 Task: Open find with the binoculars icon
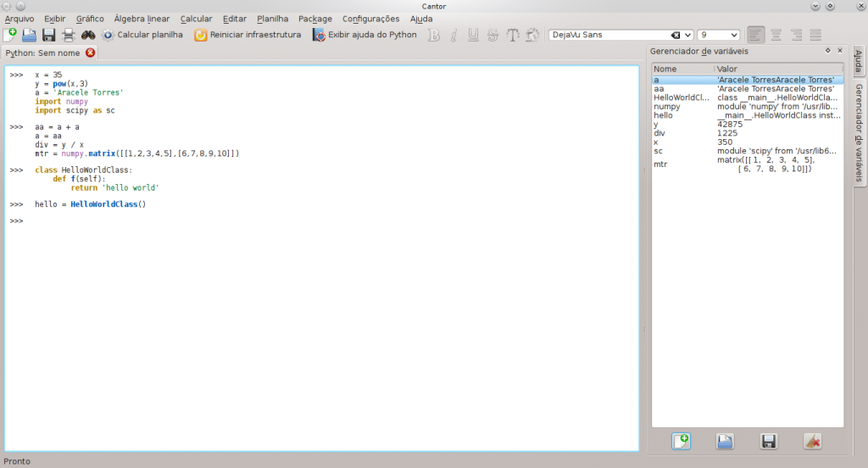pyautogui.click(x=88, y=35)
